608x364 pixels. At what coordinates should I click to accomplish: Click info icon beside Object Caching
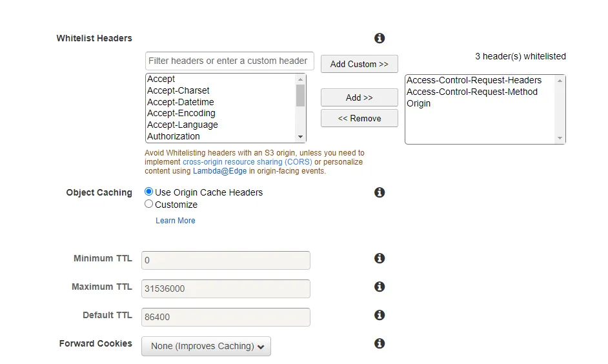point(380,192)
